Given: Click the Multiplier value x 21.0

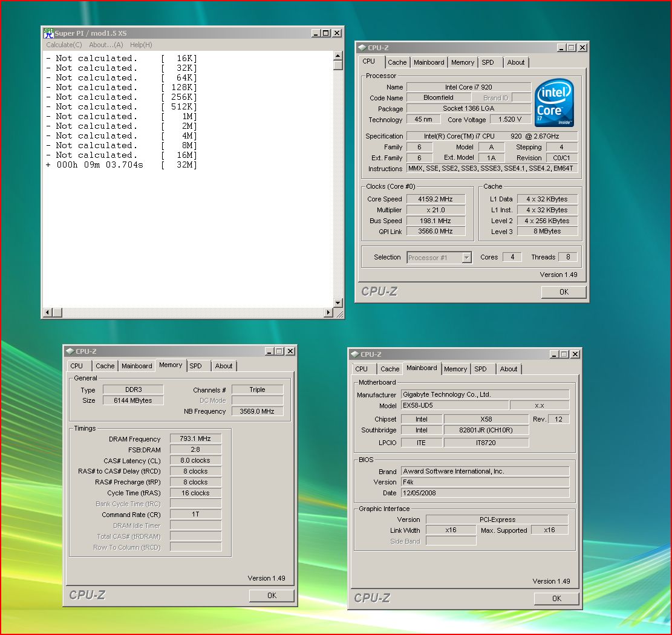Looking at the screenshot, I should pos(435,210).
